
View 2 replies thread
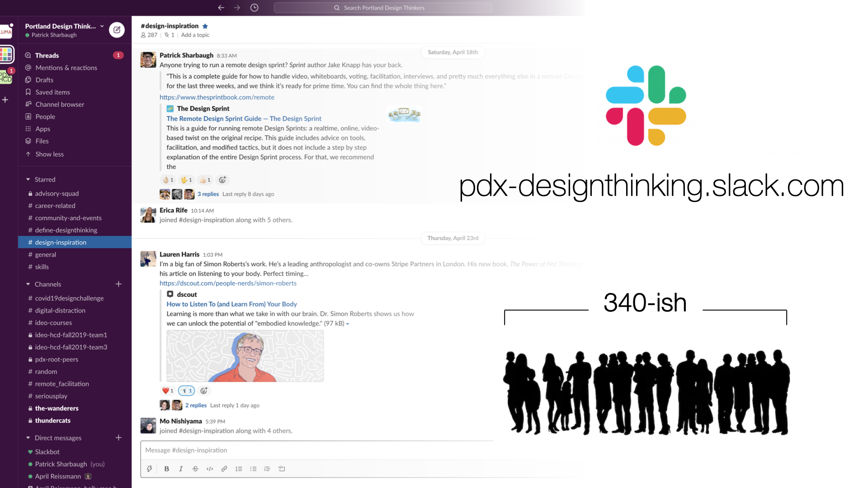pyautogui.click(x=196, y=405)
